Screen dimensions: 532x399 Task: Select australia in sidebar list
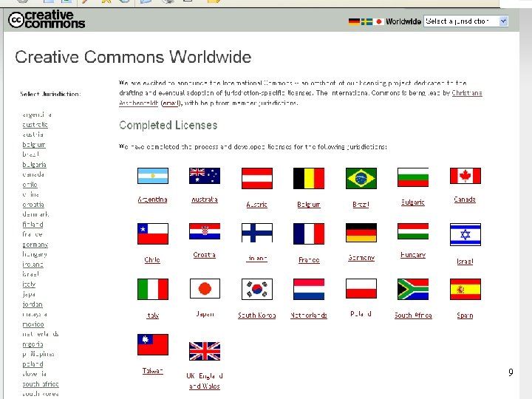click(35, 125)
